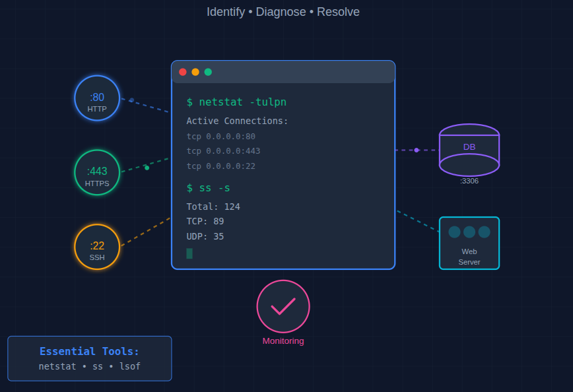Screen dimensions: 573x392
Task: Click the yellow terminal window dot
Action: (x=195, y=72)
